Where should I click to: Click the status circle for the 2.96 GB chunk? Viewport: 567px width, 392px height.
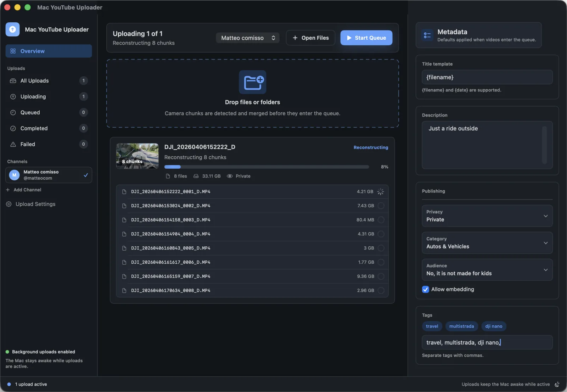click(x=381, y=291)
